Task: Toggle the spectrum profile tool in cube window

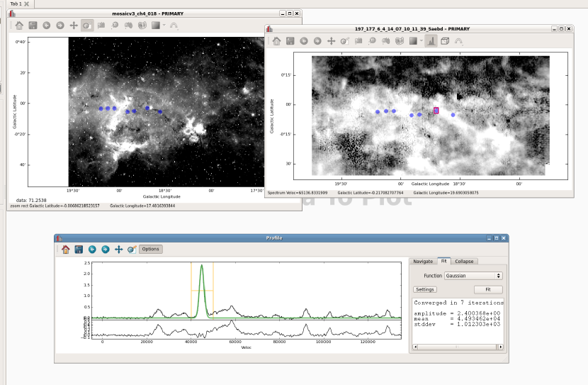Action: tap(431, 41)
